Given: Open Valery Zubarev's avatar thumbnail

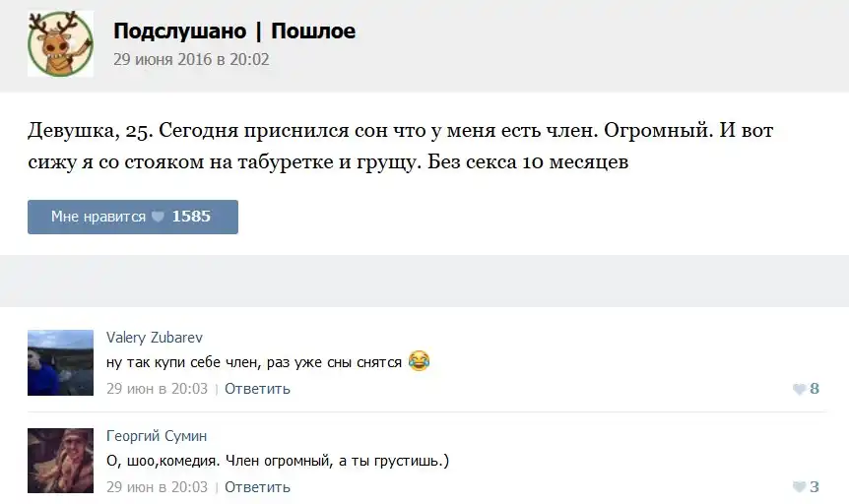Looking at the screenshot, I should coord(60,362).
